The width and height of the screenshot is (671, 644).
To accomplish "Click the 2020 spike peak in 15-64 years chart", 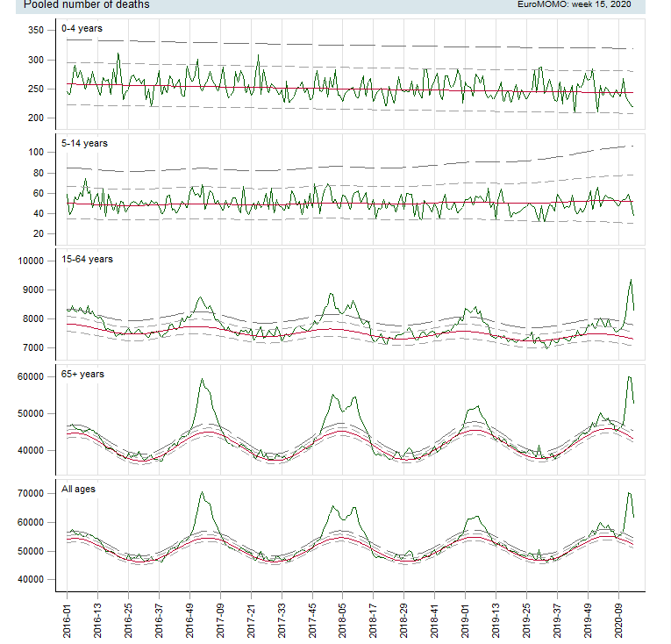I will (x=631, y=280).
